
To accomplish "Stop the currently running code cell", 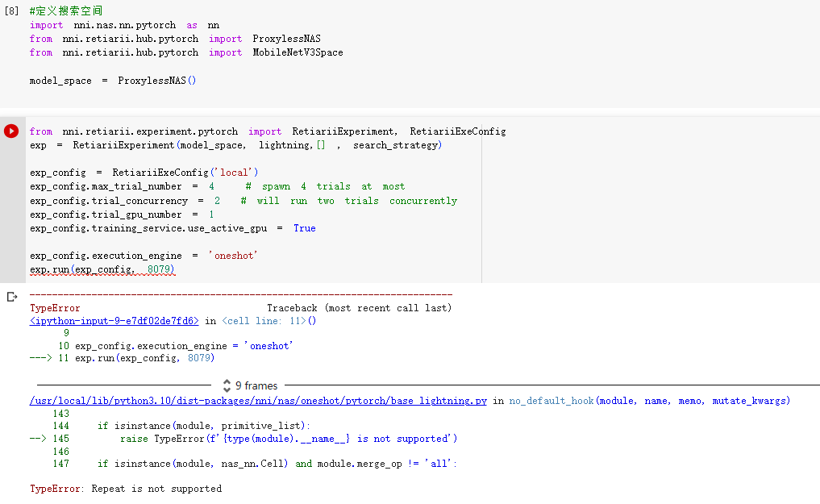I will (x=11, y=131).
